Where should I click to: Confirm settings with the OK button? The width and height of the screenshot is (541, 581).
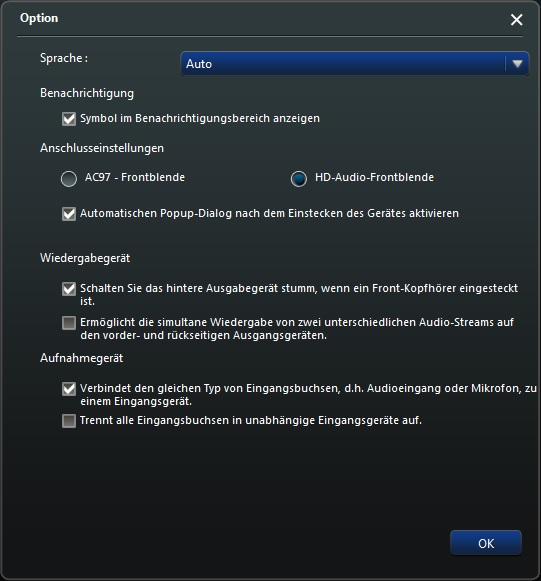click(486, 543)
